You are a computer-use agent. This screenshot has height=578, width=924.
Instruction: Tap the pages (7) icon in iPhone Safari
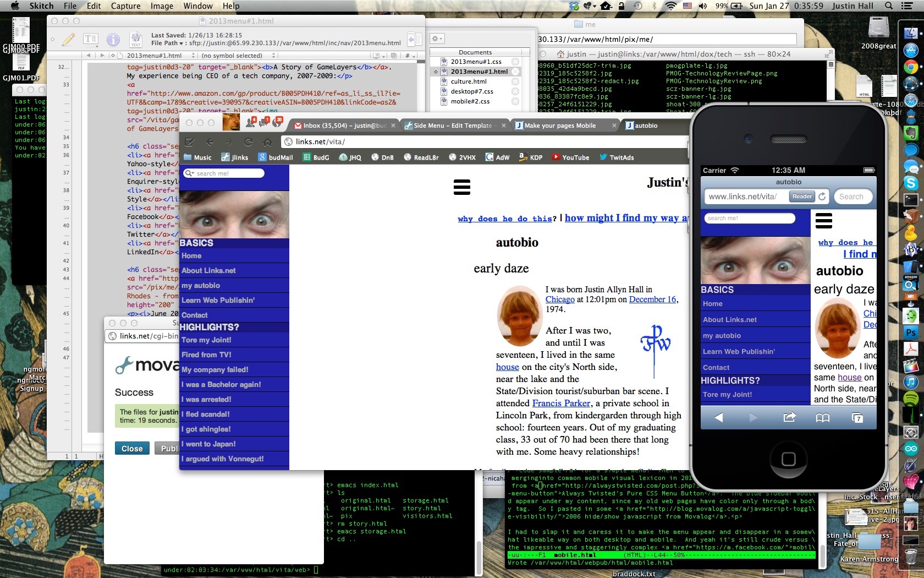[857, 418]
